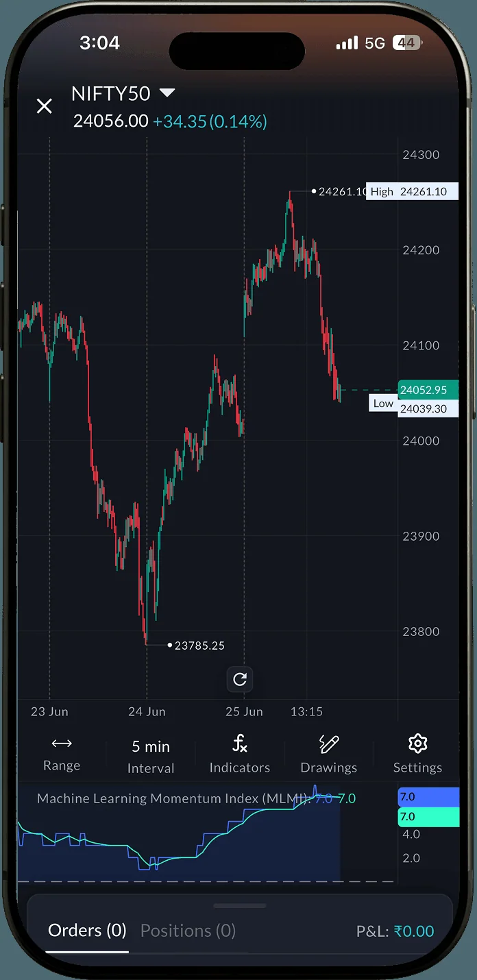Tap the chart refresh icon
Screen dimensions: 477x980
tap(240, 679)
